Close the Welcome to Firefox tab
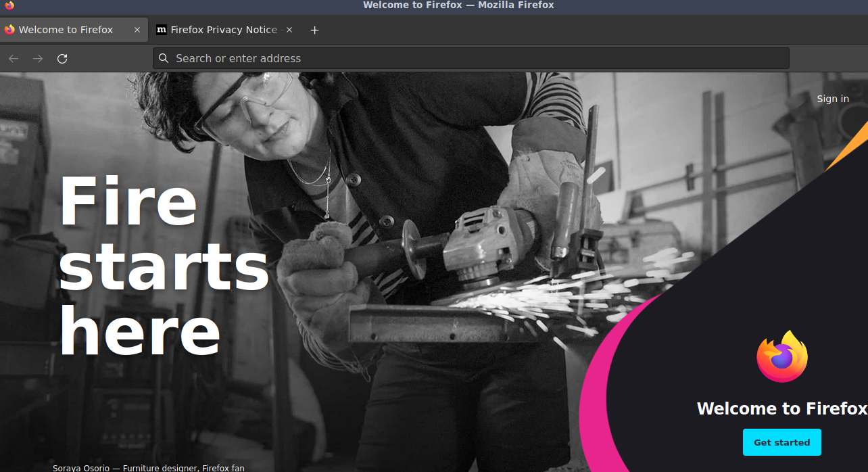 click(x=137, y=30)
